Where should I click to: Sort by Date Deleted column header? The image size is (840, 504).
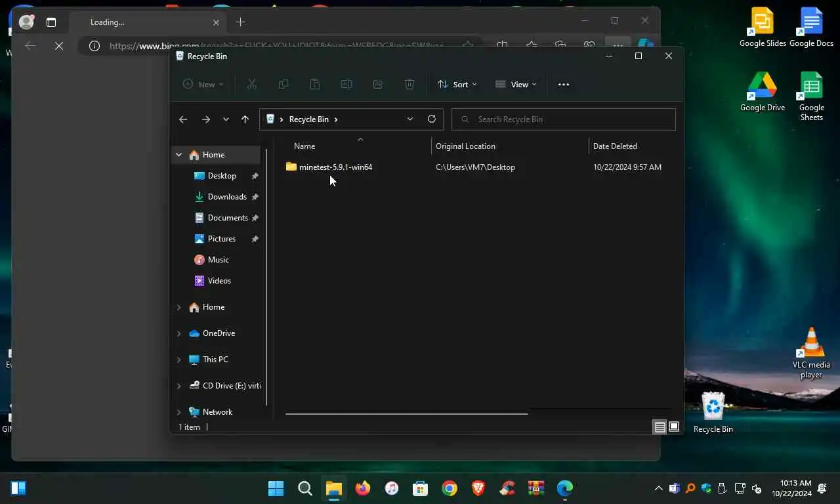tap(615, 146)
